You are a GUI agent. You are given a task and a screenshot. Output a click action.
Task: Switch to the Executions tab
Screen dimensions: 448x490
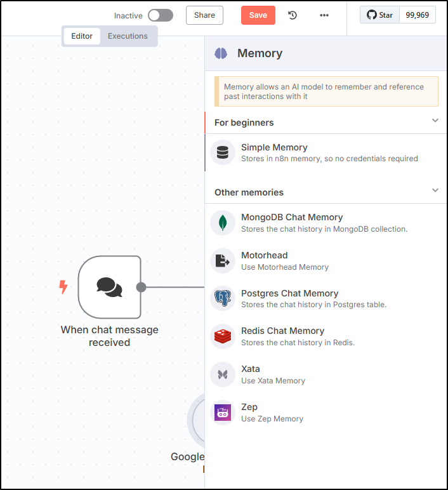(128, 36)
